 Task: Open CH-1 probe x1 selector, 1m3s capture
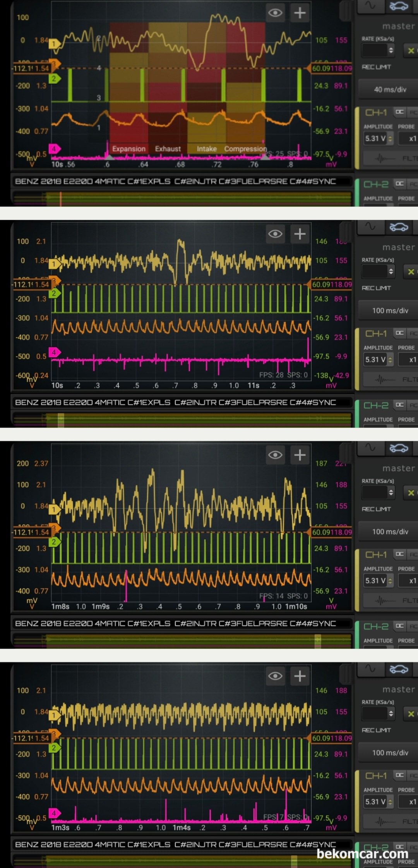click(x=408, y=802)
